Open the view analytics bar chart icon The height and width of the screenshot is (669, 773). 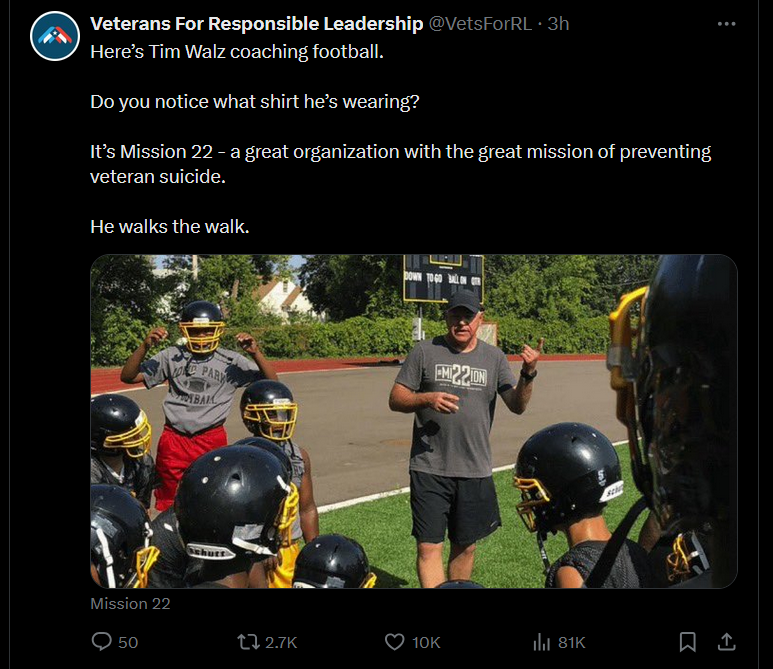point(542,641)
